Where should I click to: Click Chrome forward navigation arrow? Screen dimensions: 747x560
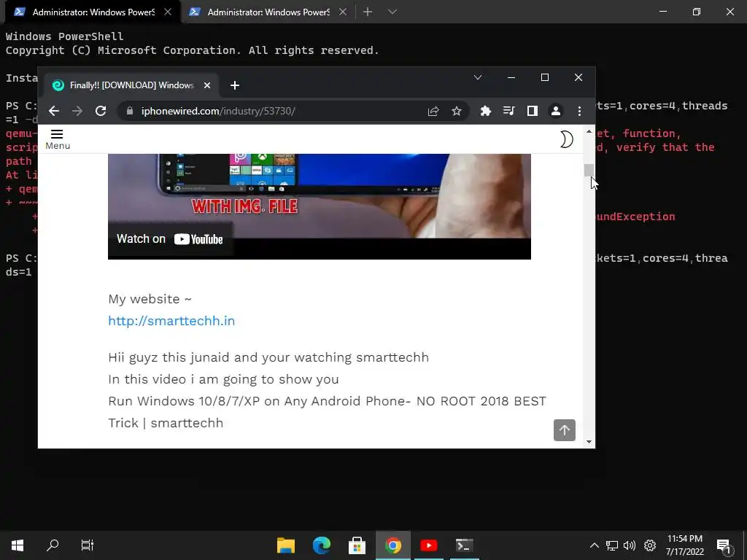coord(77,111)
